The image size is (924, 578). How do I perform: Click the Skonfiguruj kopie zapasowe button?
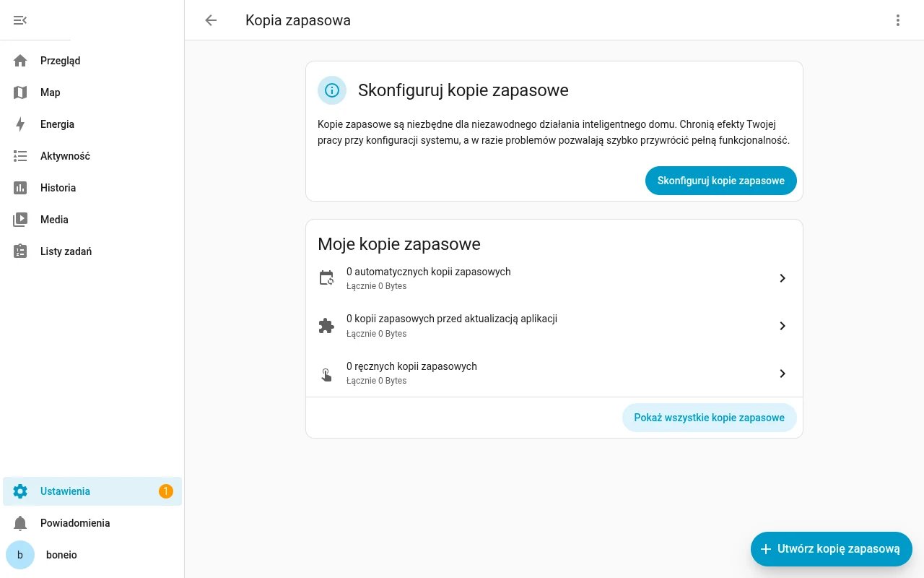[720, 181]
